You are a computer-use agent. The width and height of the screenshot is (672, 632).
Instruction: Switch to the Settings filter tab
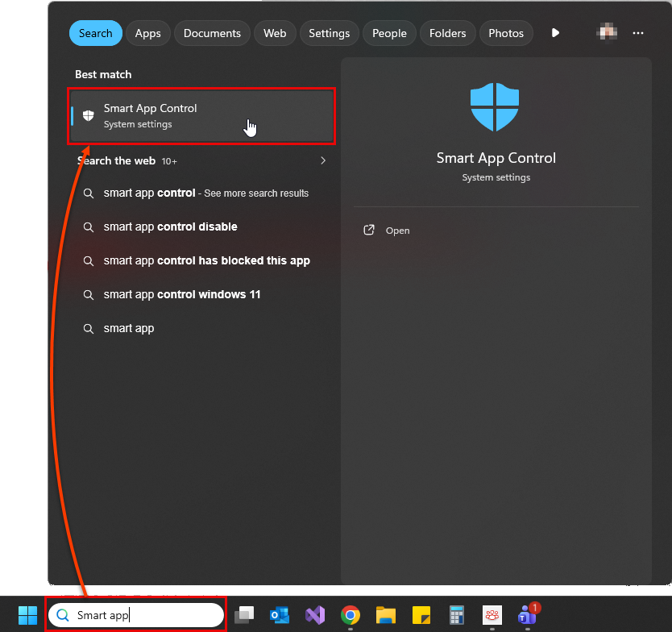(329, 33)
